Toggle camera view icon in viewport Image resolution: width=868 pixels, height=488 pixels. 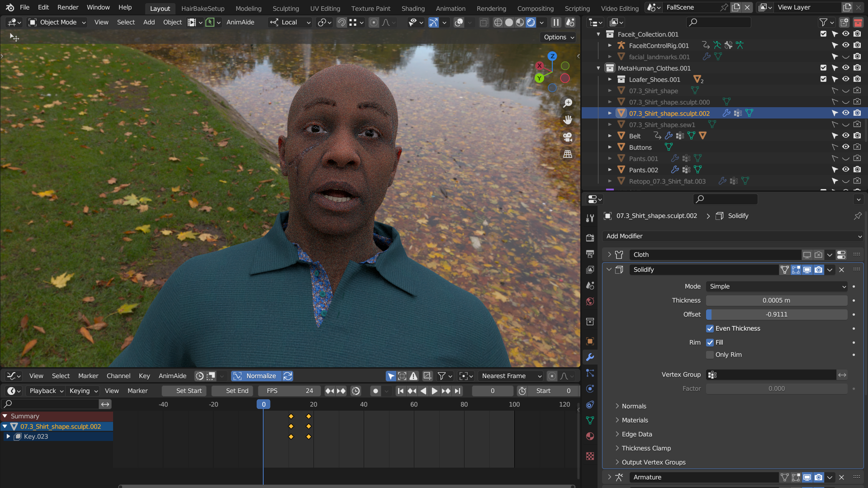[x=568, y=137]
